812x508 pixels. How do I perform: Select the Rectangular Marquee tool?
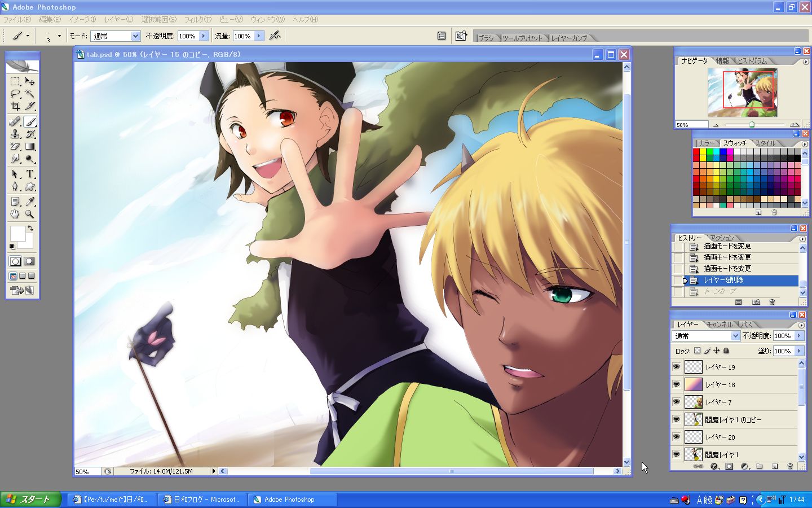[x=15, y=81]
